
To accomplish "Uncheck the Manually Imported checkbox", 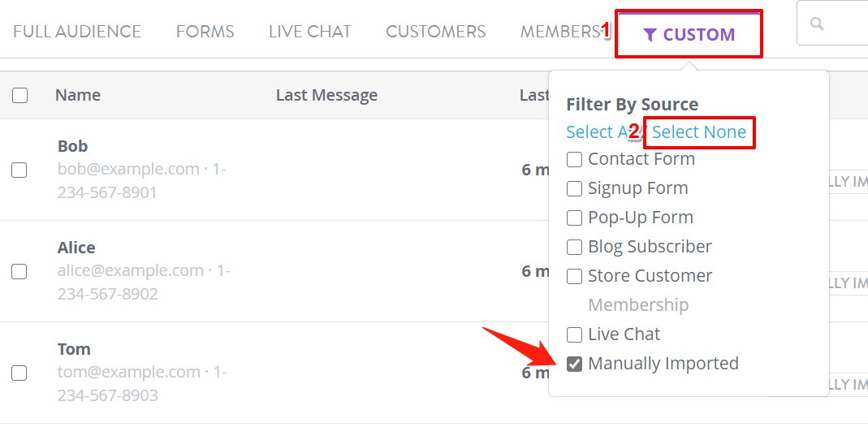I will click(575, 364).
